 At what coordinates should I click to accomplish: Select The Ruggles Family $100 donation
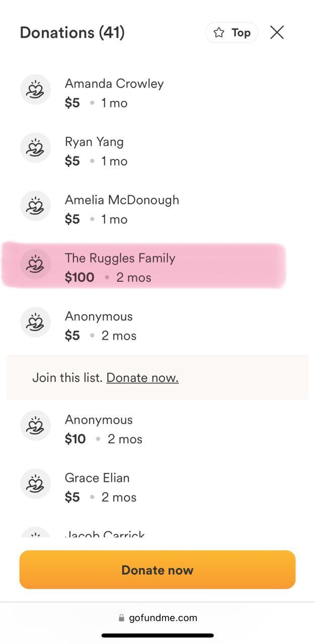coord(121,268)
